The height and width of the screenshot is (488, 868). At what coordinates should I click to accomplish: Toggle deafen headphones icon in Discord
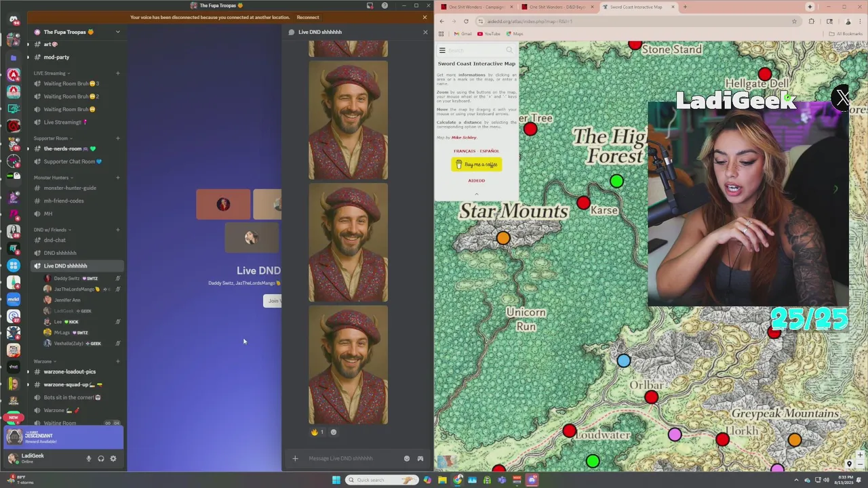click(x=101, y=459)
